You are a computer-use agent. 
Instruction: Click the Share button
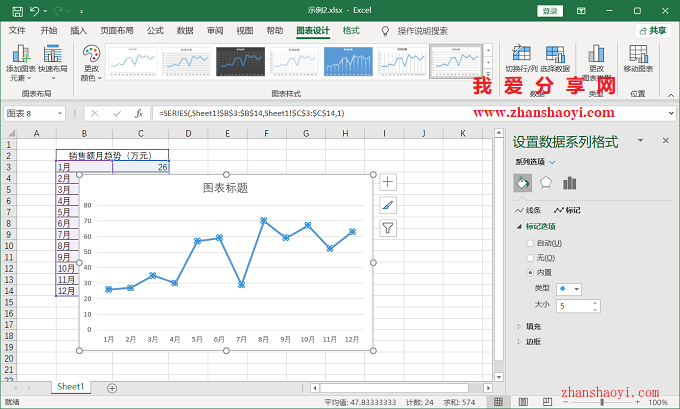[653, 31]
